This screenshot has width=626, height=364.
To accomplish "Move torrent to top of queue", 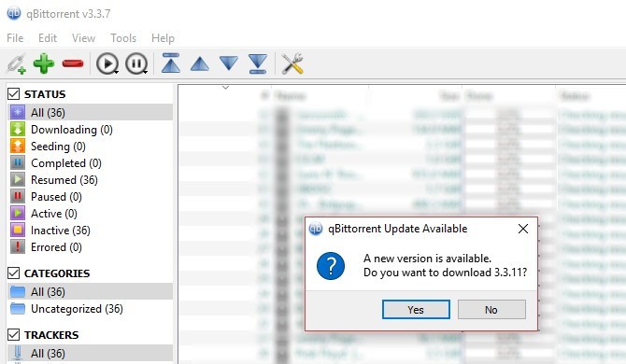I will click(x=170, y=63).
